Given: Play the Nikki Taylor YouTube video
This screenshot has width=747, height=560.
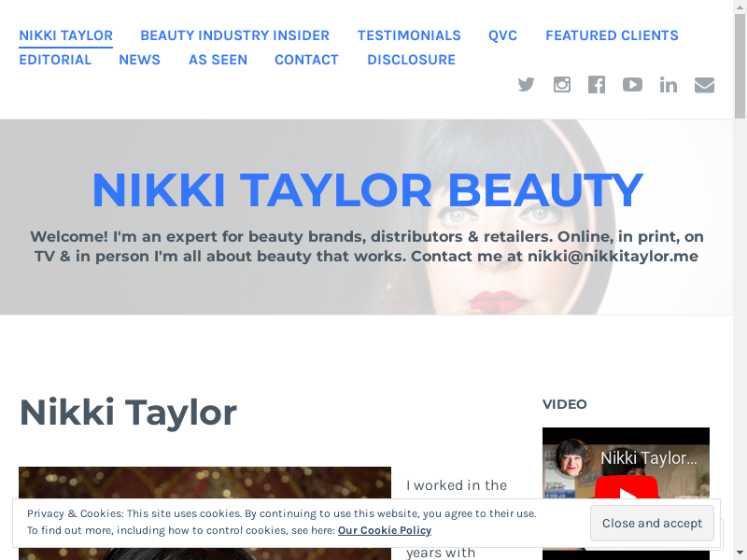Looking at the screenshot, I should (626, 490).
